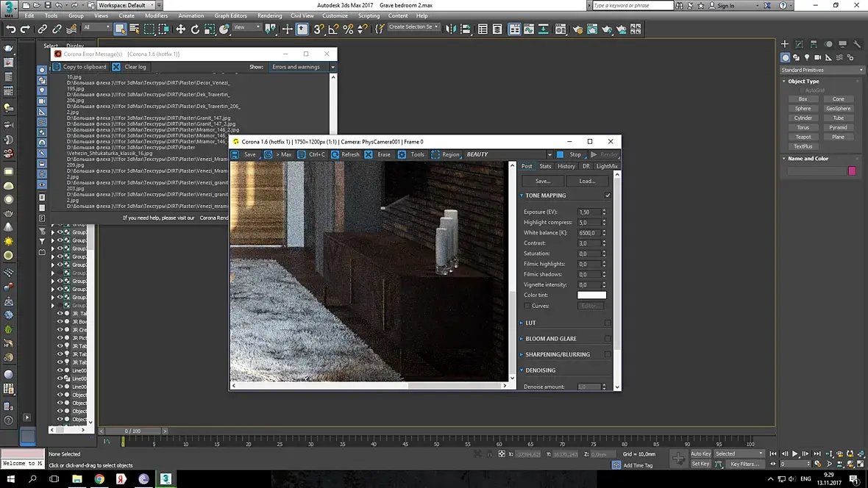Image resolution: width=868 pixels, height=488 pixels.
Task: Click the Load... button in Post tab
Action: [587, 181]
